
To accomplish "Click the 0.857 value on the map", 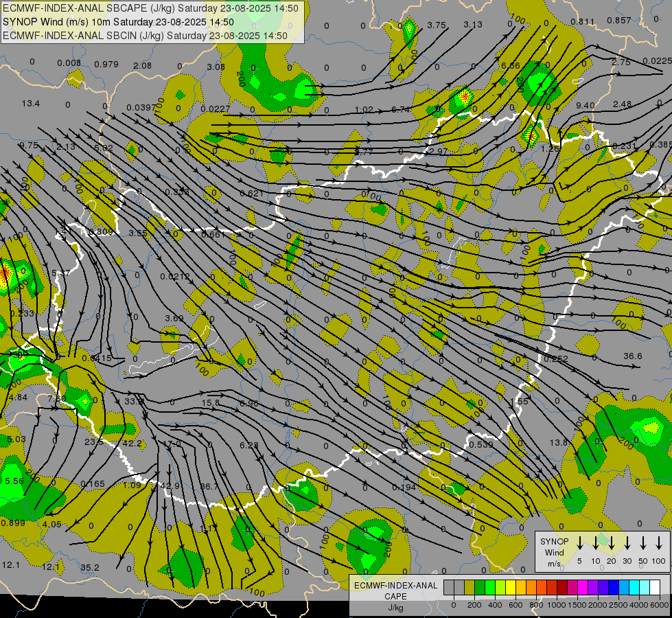I will point(619,20).
